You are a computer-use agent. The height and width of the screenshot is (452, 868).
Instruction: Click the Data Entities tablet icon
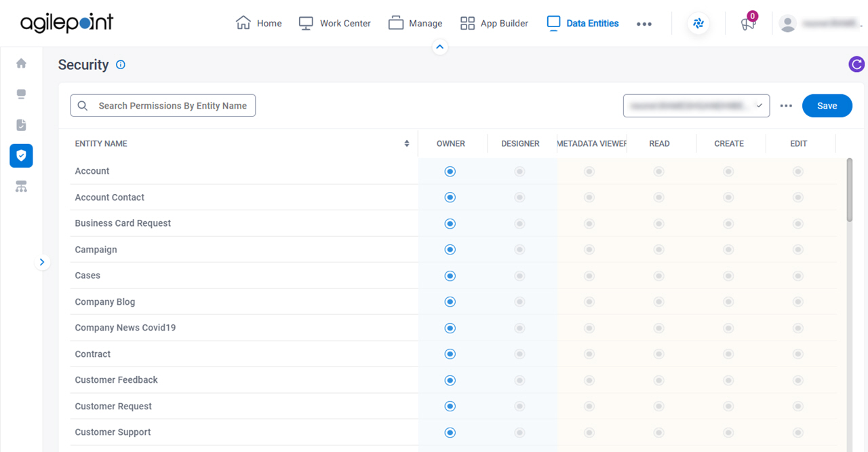tap(553, 23)
